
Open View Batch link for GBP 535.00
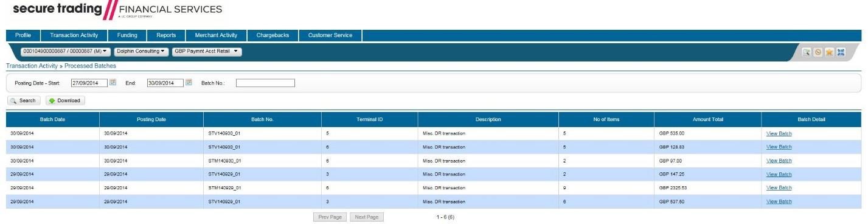point(779,133)
